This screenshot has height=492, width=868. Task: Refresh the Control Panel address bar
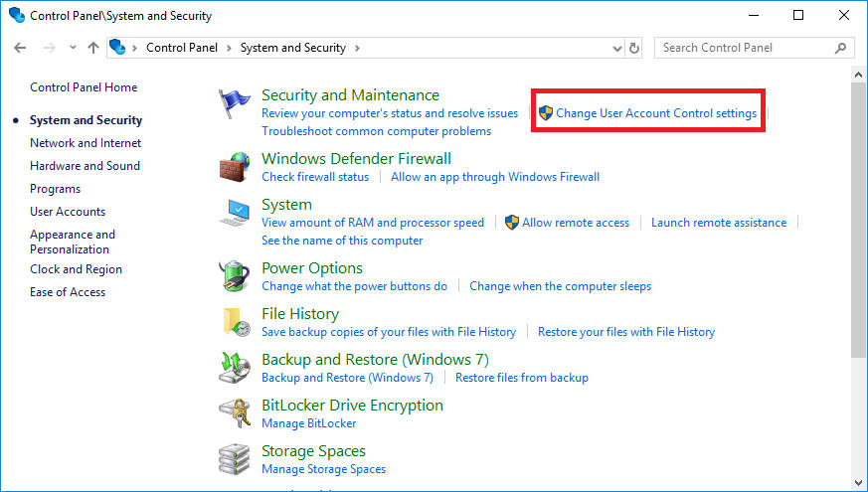point(635,48)
